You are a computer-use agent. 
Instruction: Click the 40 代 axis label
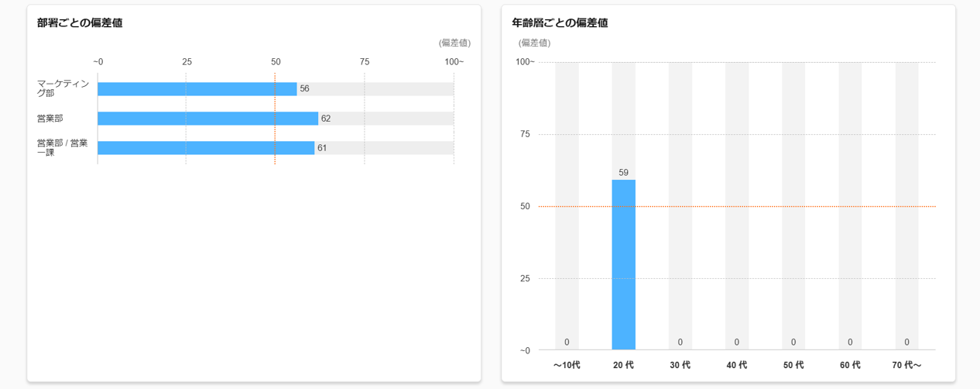[737, 365]
